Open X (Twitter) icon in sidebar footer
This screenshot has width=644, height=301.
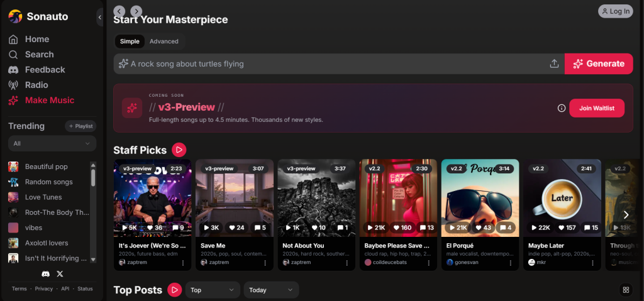[x=60, y=274]
